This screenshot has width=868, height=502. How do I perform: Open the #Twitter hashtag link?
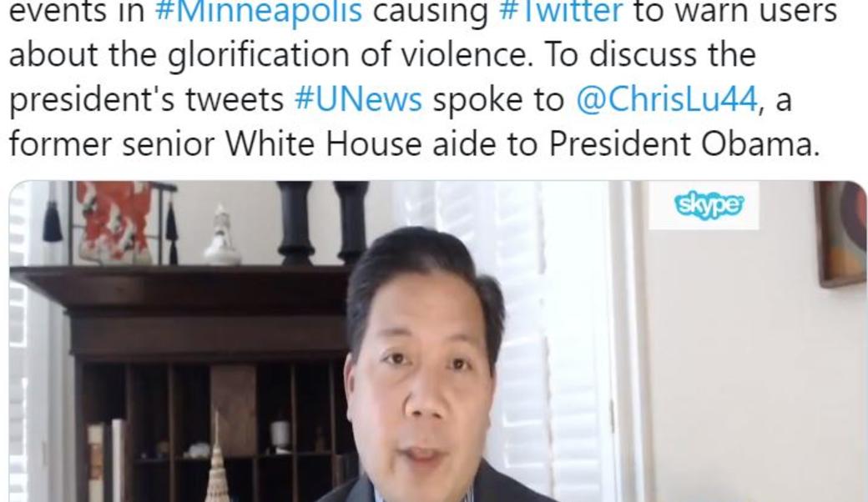[560, 11]
